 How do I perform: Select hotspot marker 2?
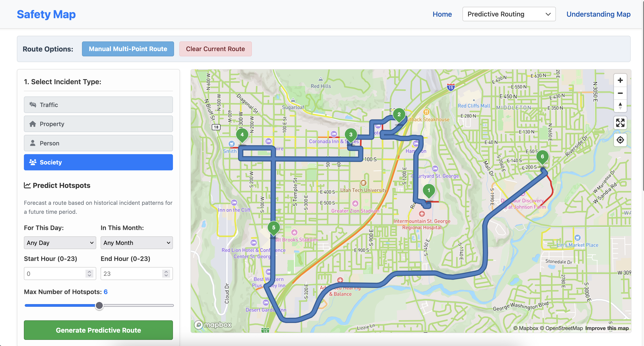coord(399,115)
